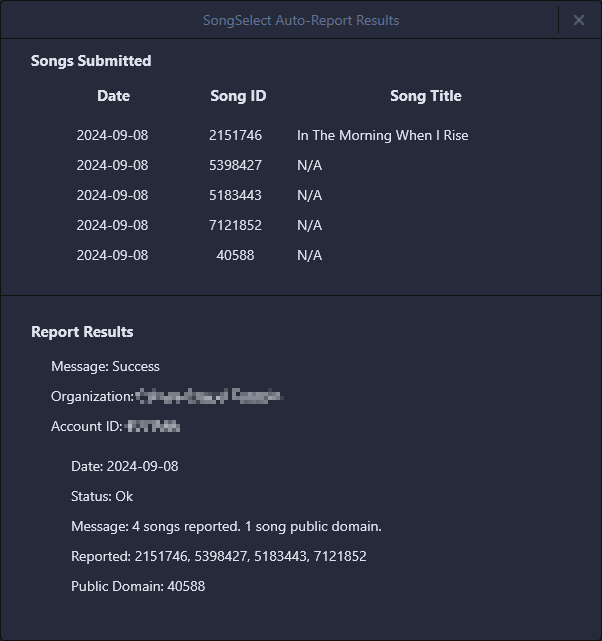Click Song ID 5183443 in the table
Image resolution: width=602 pixels, height=641 pixels.
pyautogui.click(x=236, y=195)
